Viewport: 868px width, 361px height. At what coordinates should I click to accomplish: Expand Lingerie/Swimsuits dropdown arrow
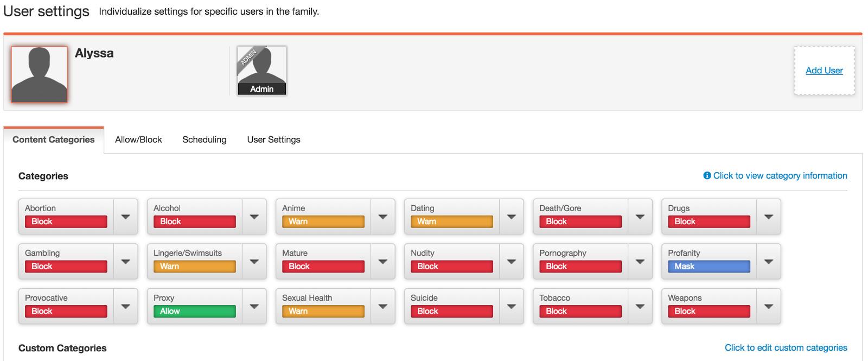pyautogui.click(x=254, y=262)
